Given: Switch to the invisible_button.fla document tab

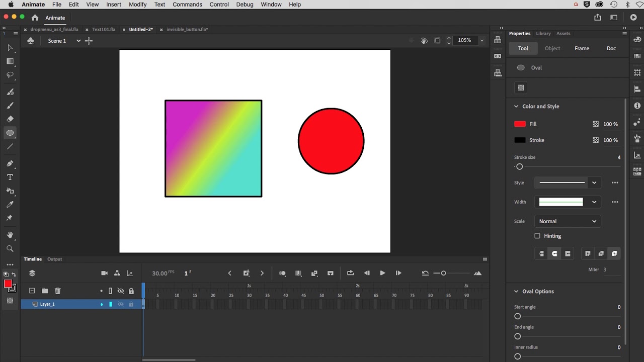Looking at the screenshot, I should point(187,30).
